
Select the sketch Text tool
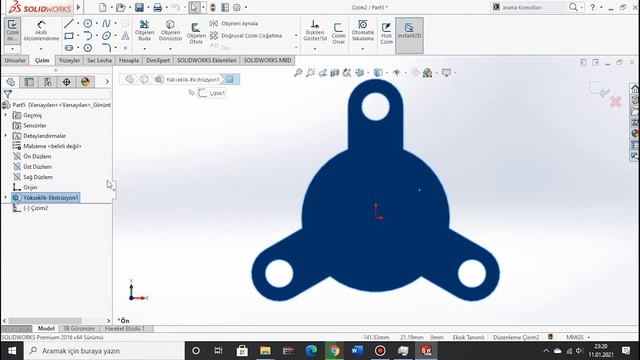[125, 36]
